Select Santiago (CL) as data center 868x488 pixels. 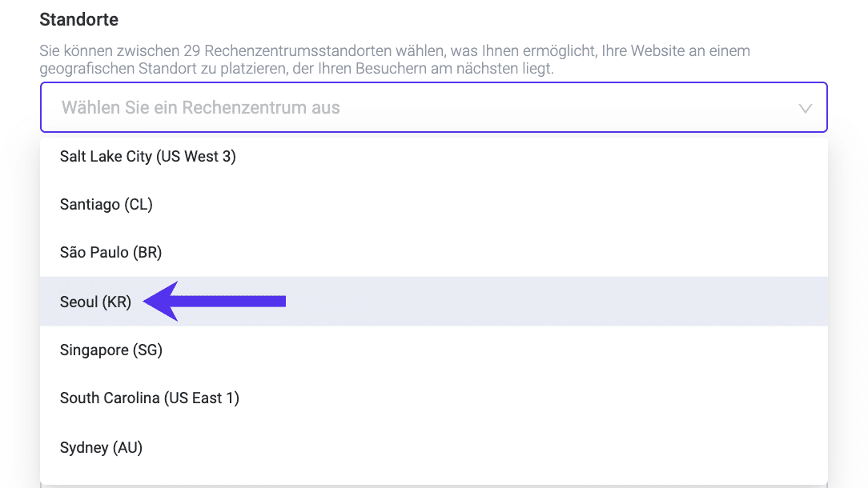[x=106, y=205]
